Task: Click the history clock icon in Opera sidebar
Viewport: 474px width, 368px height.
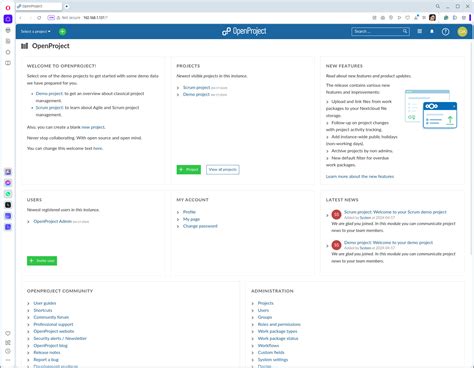Action: [x=8, y=351]
